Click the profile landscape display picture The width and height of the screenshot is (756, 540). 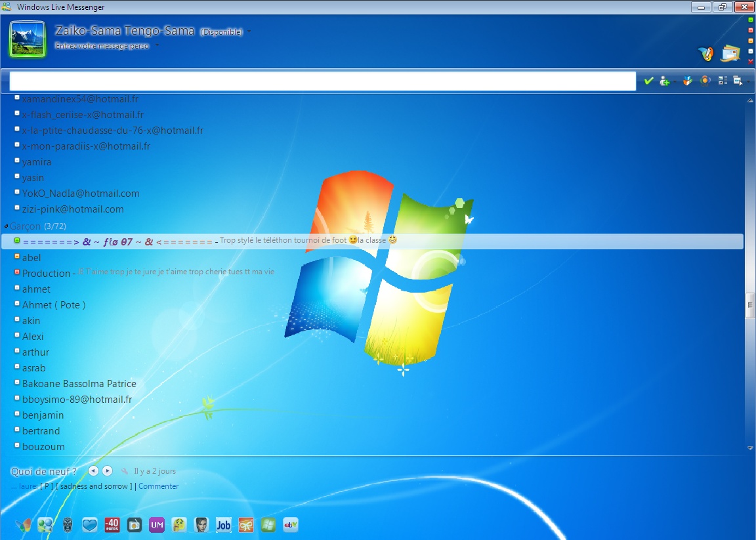click(x=28, y=39)
